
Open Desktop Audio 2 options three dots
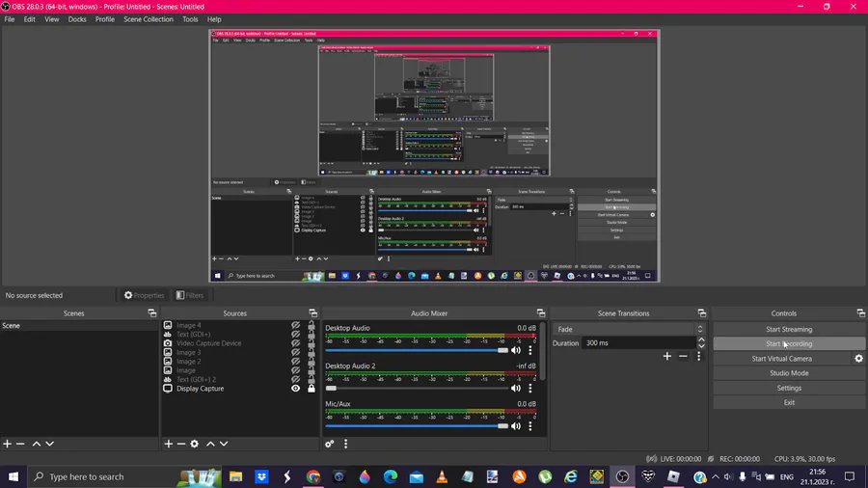pyautogui.click(x=530, y=389)
